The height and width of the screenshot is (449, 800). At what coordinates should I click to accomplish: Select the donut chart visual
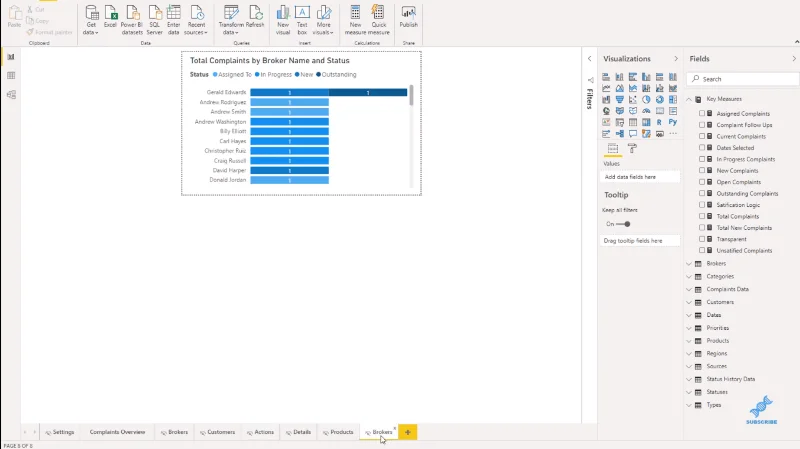[660, 99]
